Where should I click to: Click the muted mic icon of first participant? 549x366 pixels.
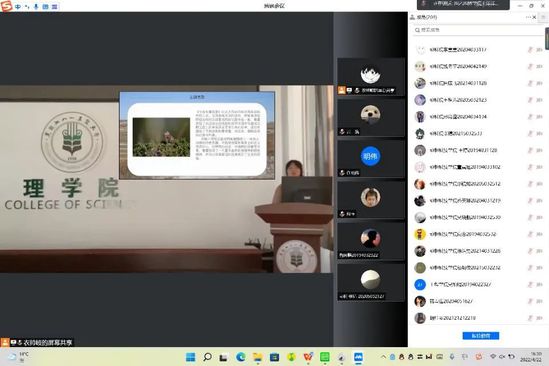pyautogui.click(x=530, y=50)
